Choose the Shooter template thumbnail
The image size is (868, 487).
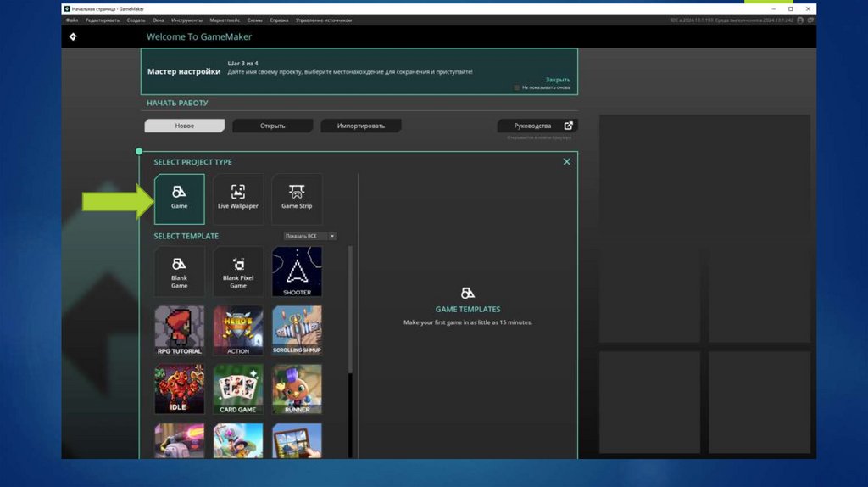pos(297,271)
